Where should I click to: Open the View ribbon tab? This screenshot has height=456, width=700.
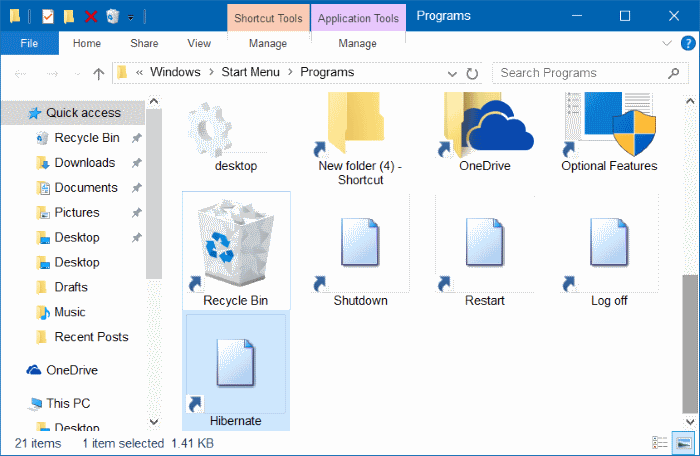click(199, 43)
